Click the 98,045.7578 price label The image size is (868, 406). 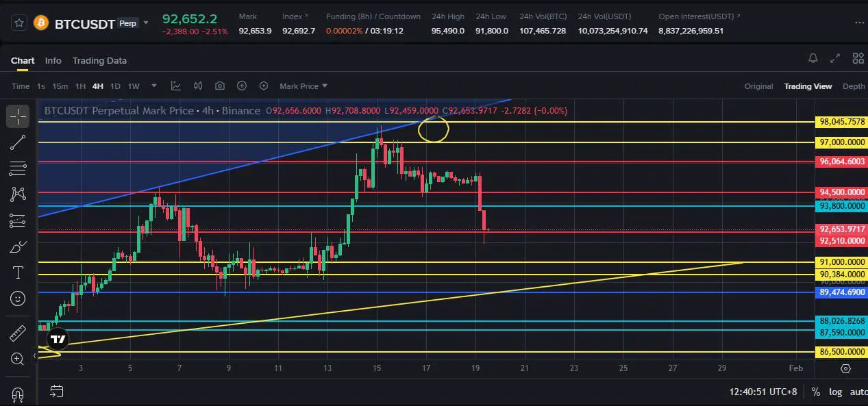pos(842,122)
